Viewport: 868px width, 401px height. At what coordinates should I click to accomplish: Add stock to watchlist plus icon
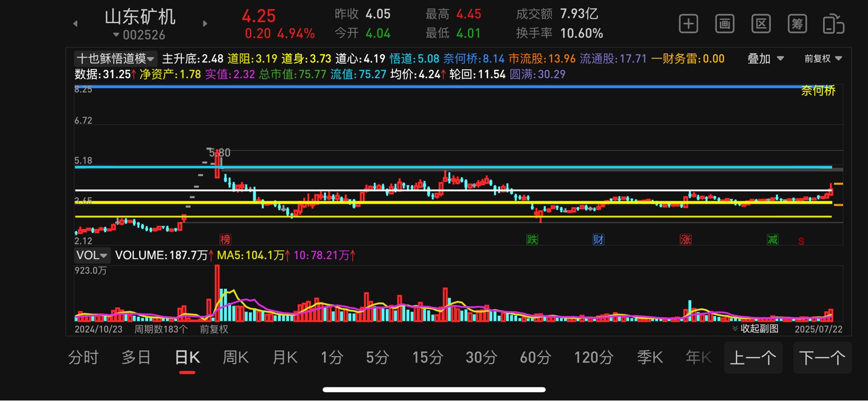(x=688, y=24)
